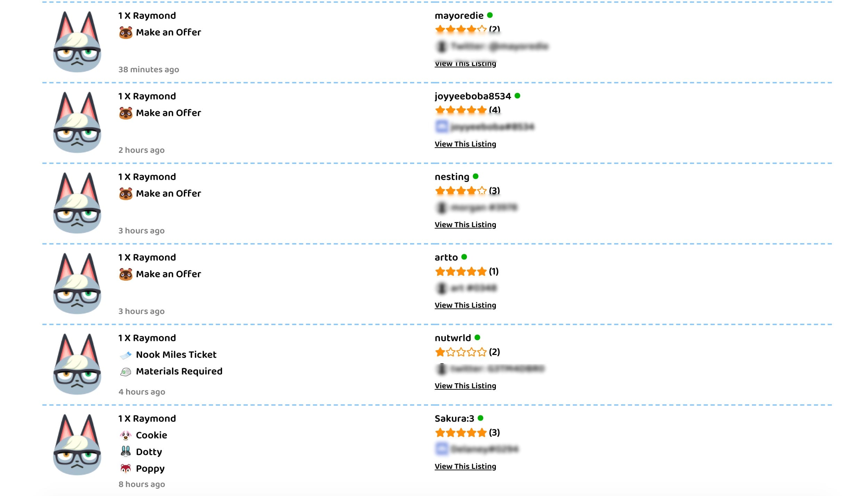868x496 pixels.
Task: Click the nutwrld username
Action: (x=452, y=338)
